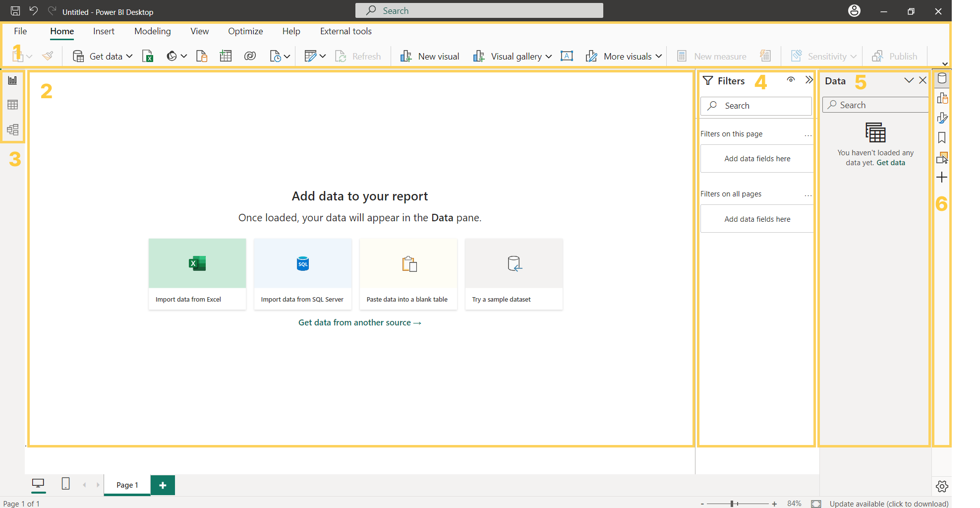Click the Excel workbook icon in ribbon
Image resolution: width=980 pixels, height=508 pixels.
point(148,56)
